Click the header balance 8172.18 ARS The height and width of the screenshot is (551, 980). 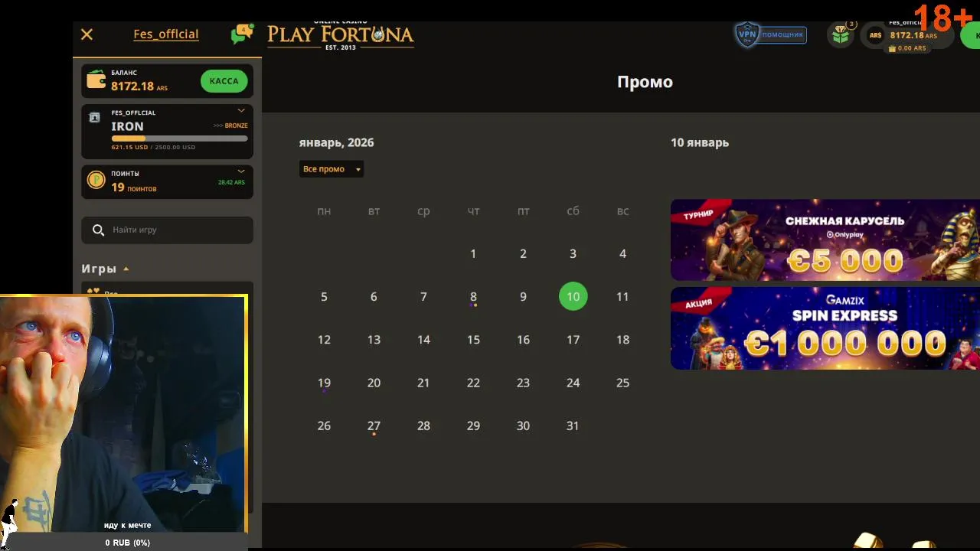click(913, 35)
